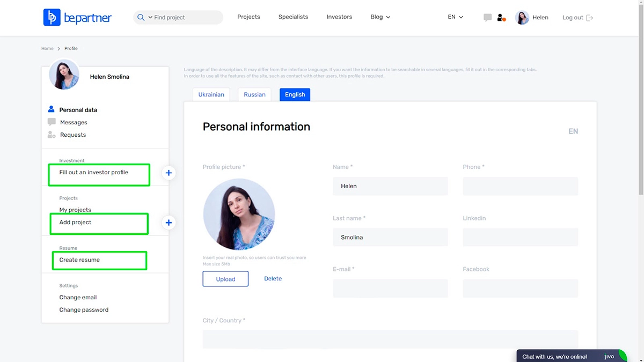The image size is (644, 362).
Task: Open the Projects menu item
Action: click(248, 17)
